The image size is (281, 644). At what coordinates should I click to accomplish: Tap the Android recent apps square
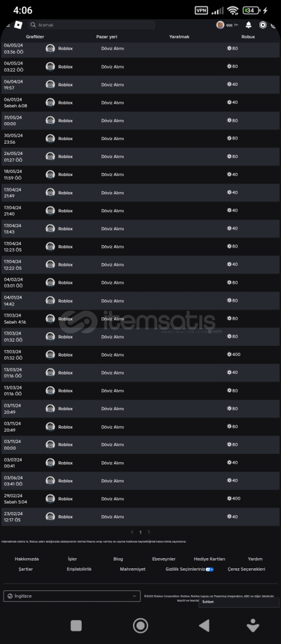[x=76, y=626]
